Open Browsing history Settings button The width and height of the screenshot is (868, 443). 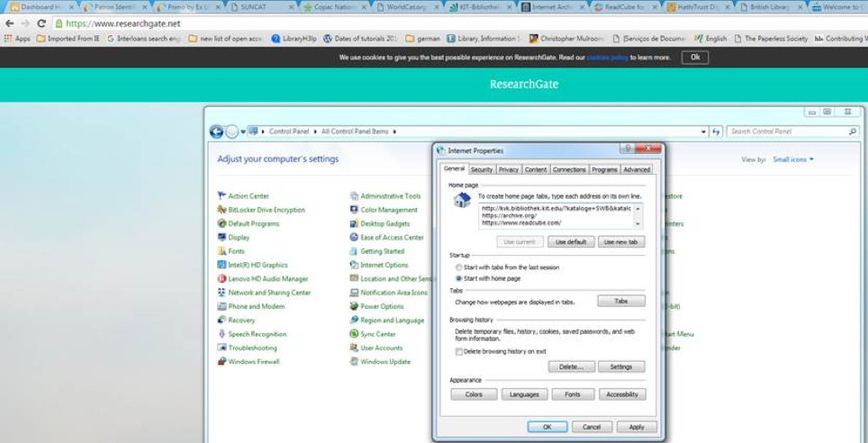pyautogui.click(x=621, y=366)
